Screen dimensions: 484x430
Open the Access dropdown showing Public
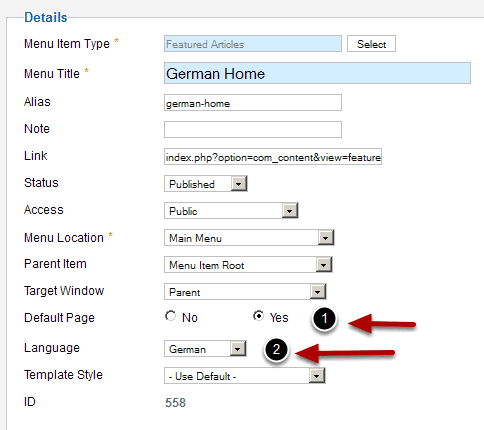(231, 211)
